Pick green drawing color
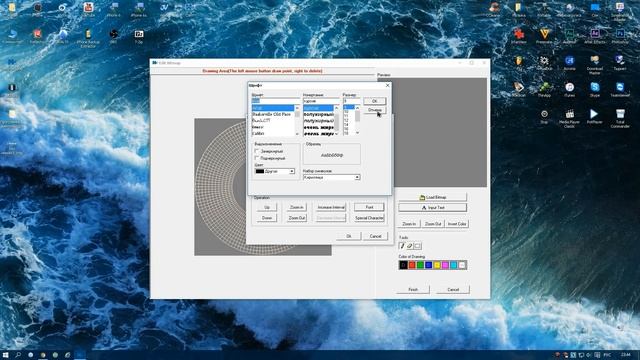The height and width of the screenshot is (360, 640). pos(420,265)
